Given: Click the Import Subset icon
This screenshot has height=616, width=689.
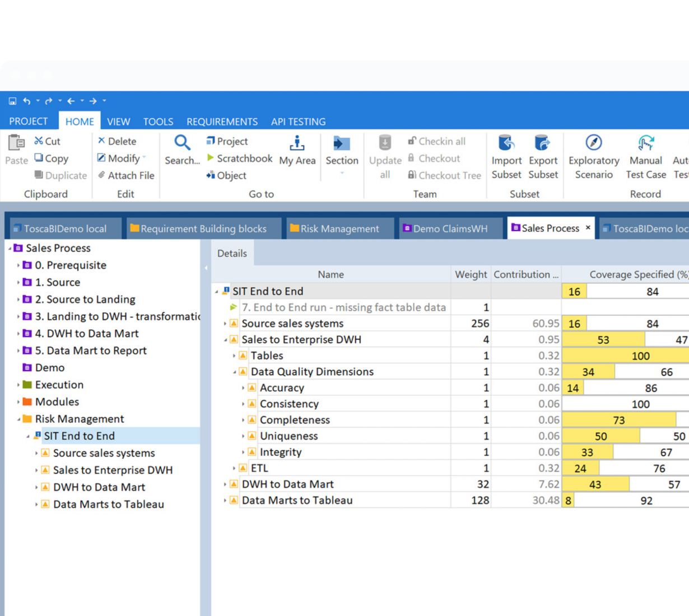Looking at the screenshot, I should (x=506, y=143).
